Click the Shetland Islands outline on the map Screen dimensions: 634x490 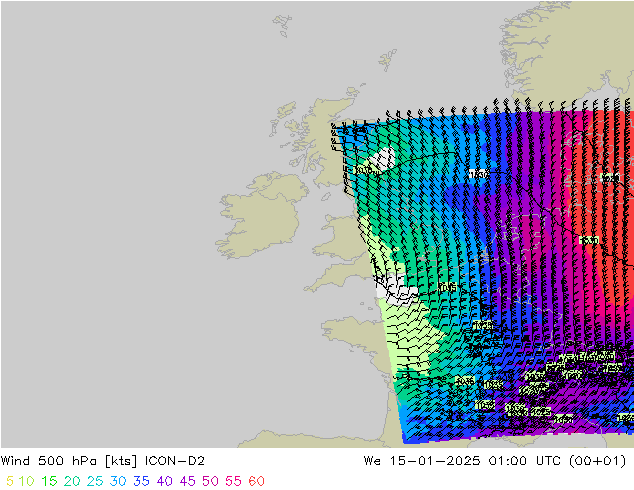pos(388,60)
